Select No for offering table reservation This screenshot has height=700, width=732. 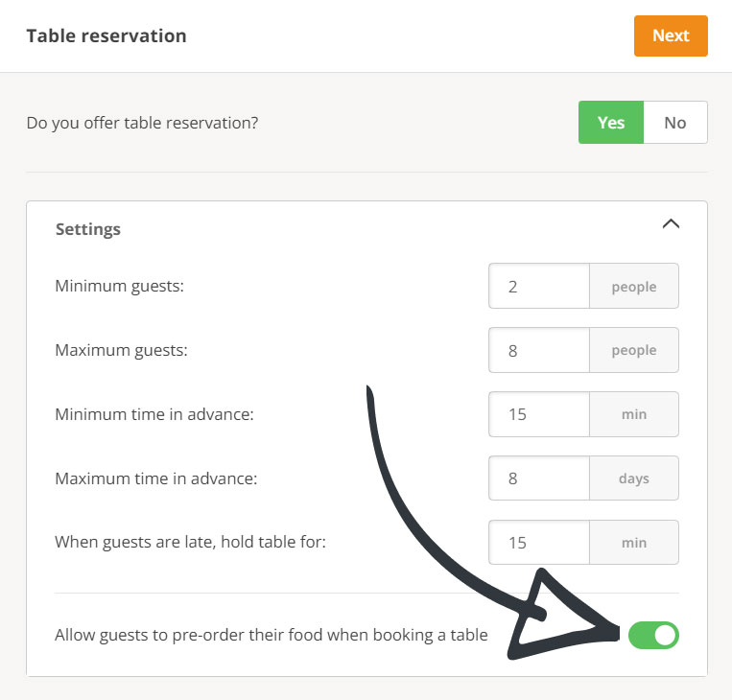pyautogui.click(x=675, y=123)
